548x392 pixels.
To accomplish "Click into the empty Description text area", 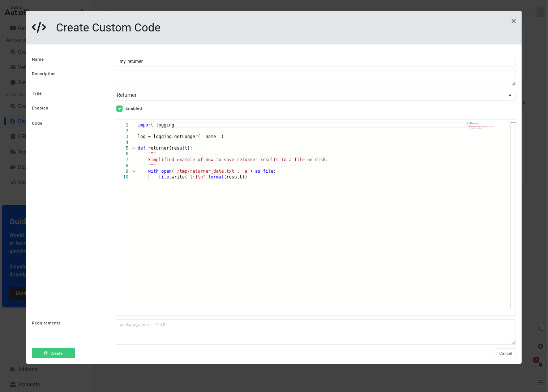I will click(315, 78).
